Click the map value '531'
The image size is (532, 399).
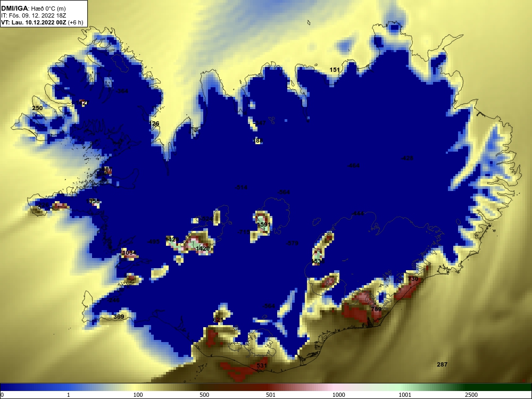click(x=262, y=366)
